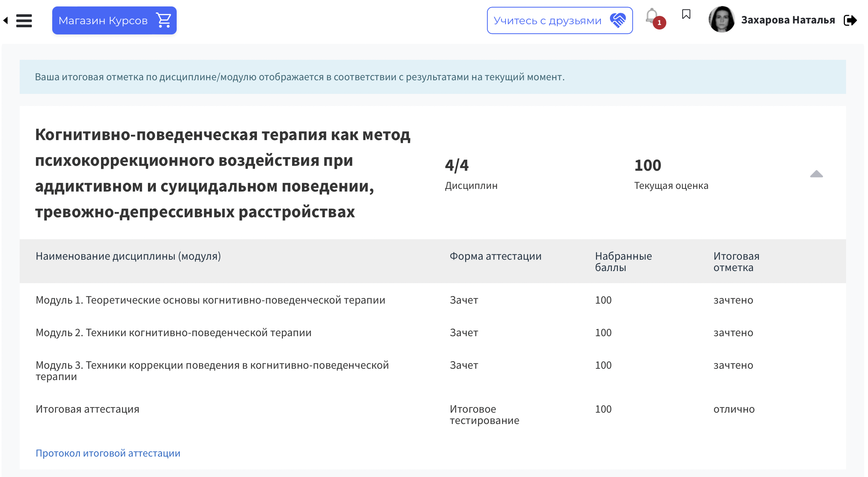Viewport: 868px width, 477px height.
Task: Open the hamburger menu icon
Action: point(24,20)
